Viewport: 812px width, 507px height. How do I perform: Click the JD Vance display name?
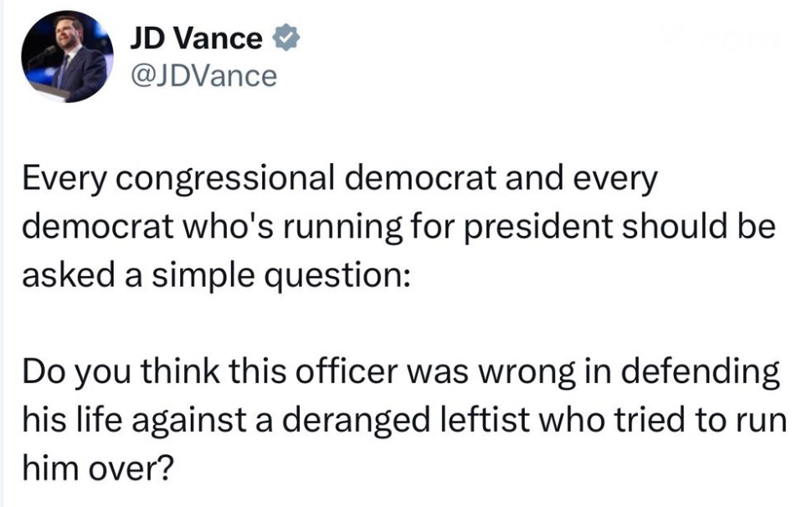(x=196, y=38)
